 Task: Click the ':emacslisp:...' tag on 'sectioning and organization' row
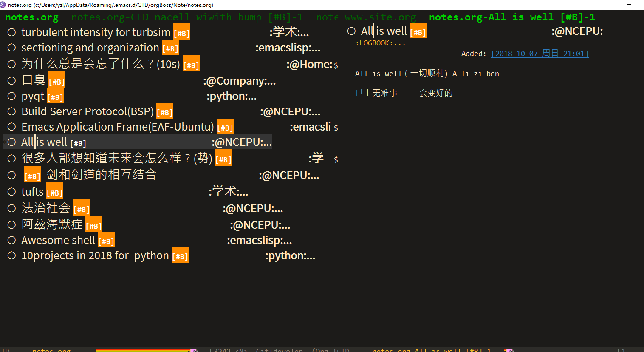click(288, 48)
